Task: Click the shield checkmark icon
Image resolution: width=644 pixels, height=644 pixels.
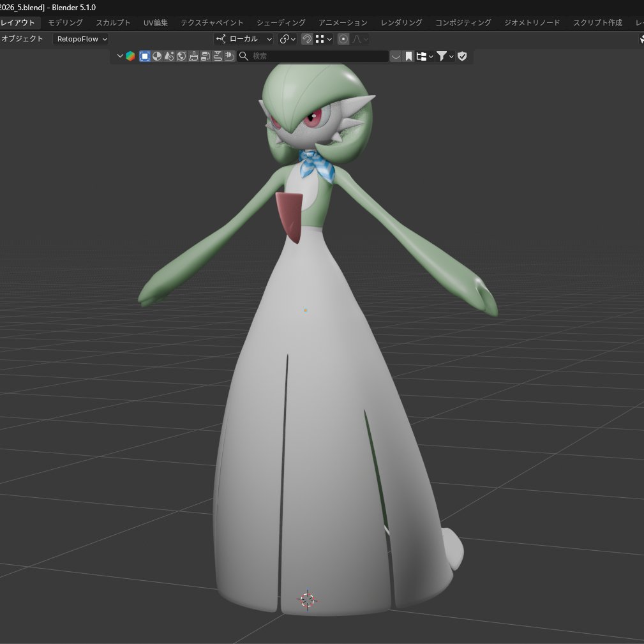Action: pyautogui.click(x=462, y=56)
